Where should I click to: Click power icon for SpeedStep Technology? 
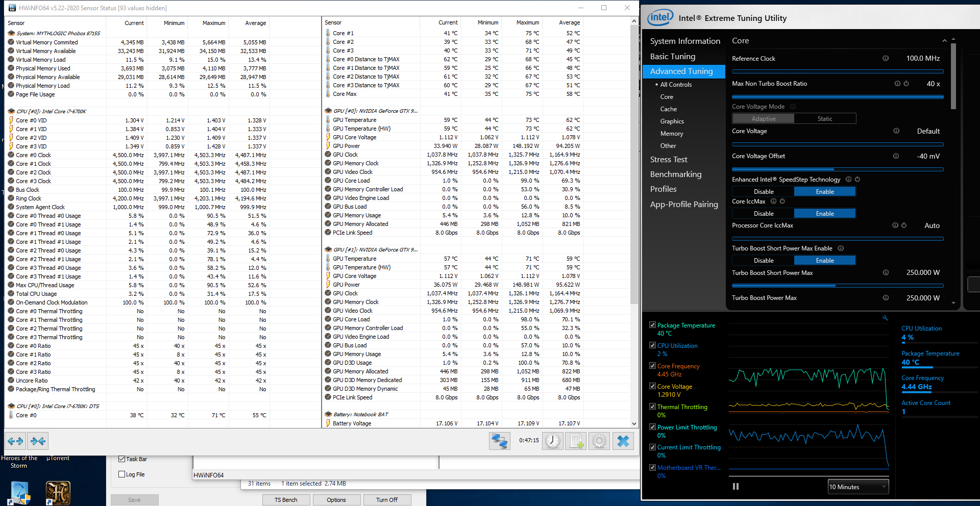[x=857, y=179]
